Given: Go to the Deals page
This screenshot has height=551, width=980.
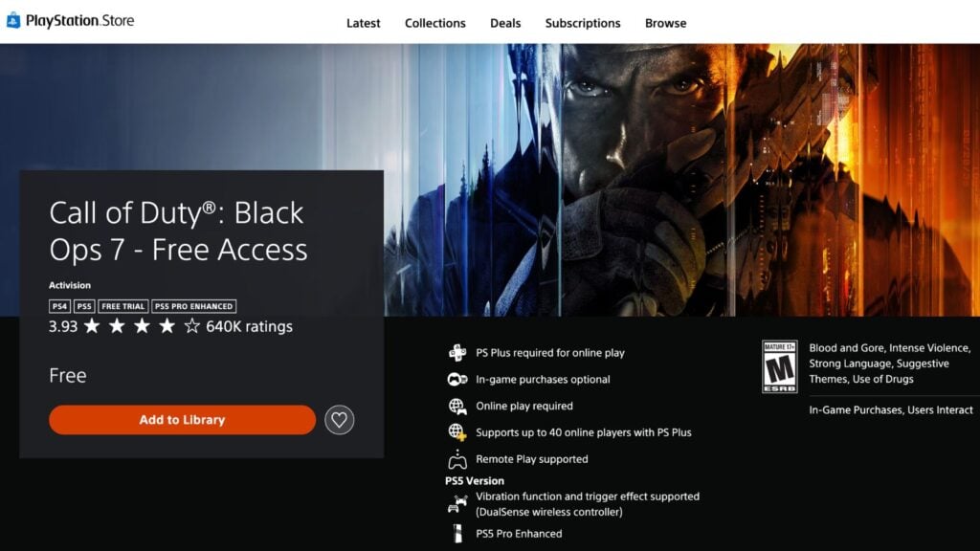Looking at the screenshot, I should pos(505,23).
